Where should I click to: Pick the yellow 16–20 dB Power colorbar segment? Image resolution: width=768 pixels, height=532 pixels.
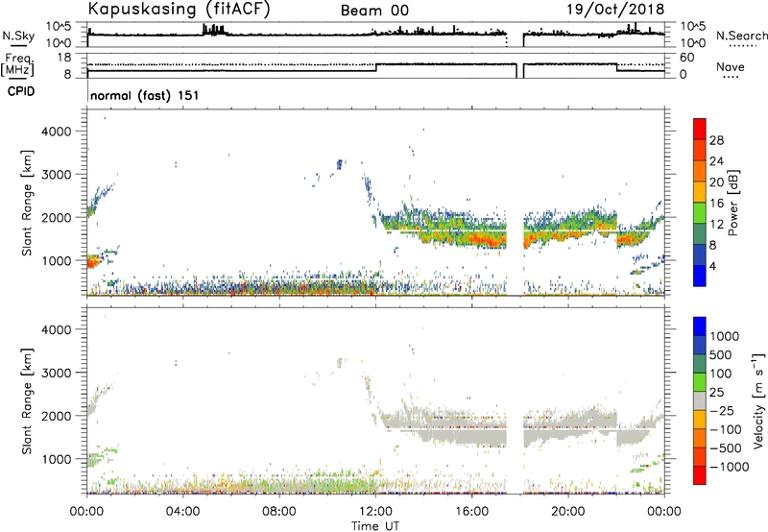click(x=700, y=192)
